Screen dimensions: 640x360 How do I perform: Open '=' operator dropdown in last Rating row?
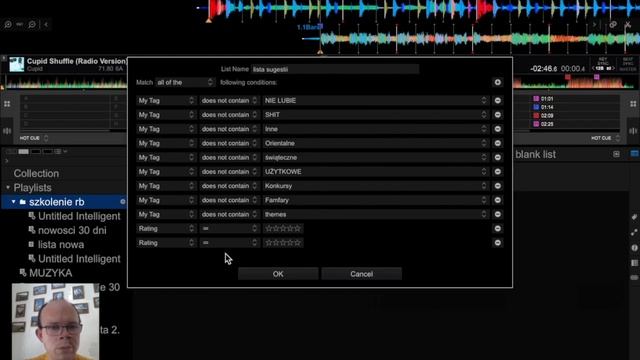pos(229,243)
